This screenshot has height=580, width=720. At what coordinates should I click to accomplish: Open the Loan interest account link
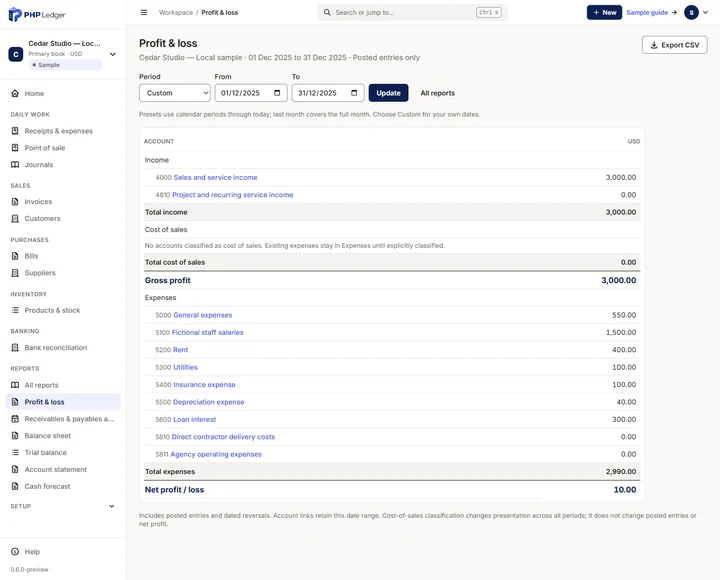[x=195, y=419]
